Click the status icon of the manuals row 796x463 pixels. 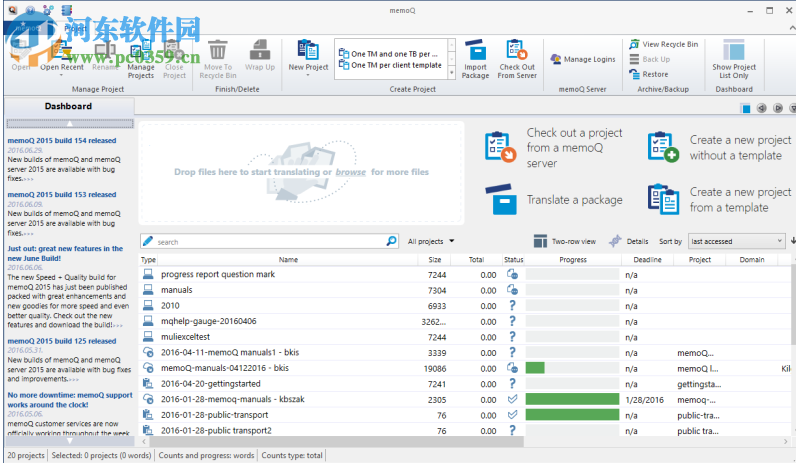tap(512, 290)
